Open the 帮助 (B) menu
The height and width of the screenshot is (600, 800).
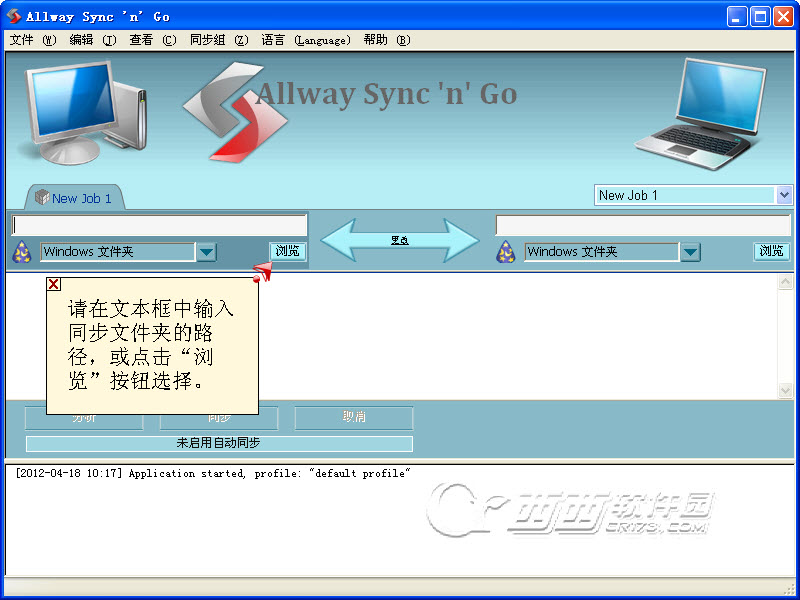coord(387,40)
